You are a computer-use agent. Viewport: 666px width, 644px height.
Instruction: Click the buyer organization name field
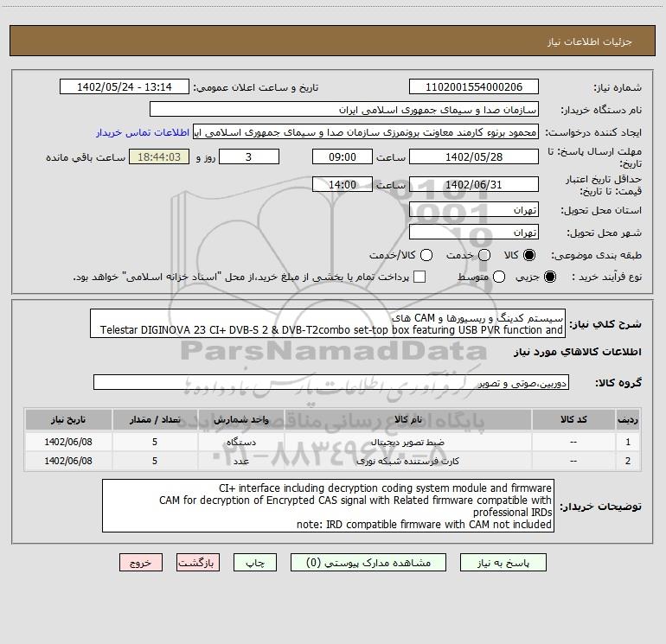[x=344, y=109]
